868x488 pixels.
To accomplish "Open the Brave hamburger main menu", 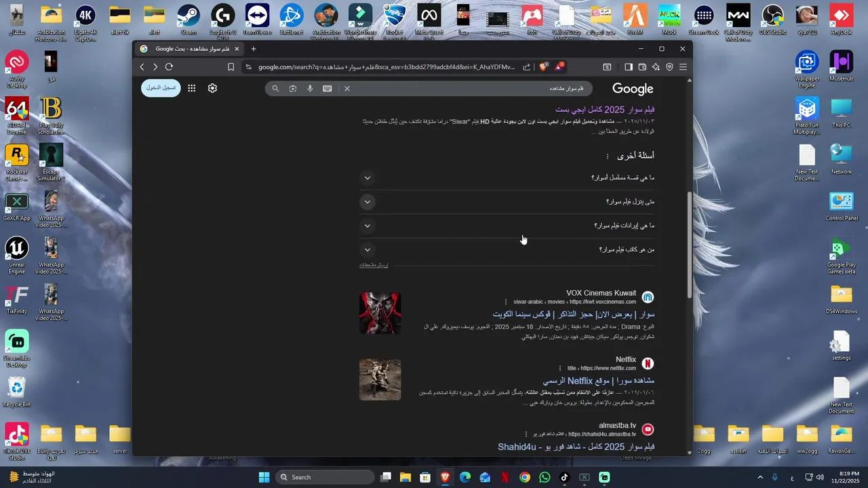I will point(683,67).
